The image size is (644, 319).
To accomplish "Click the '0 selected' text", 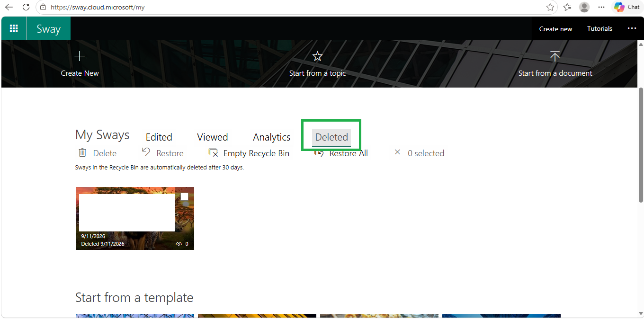I will [426, 153].
